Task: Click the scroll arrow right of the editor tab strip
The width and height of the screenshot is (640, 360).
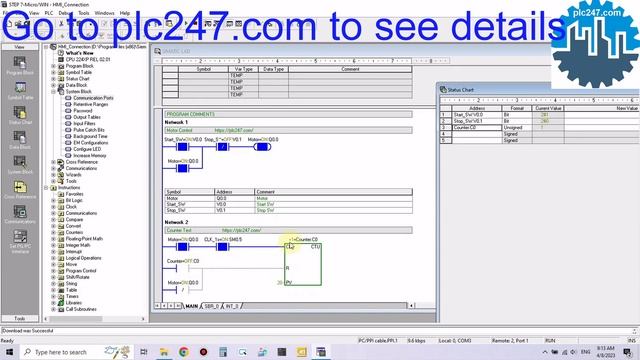Action: coord(411,306)
